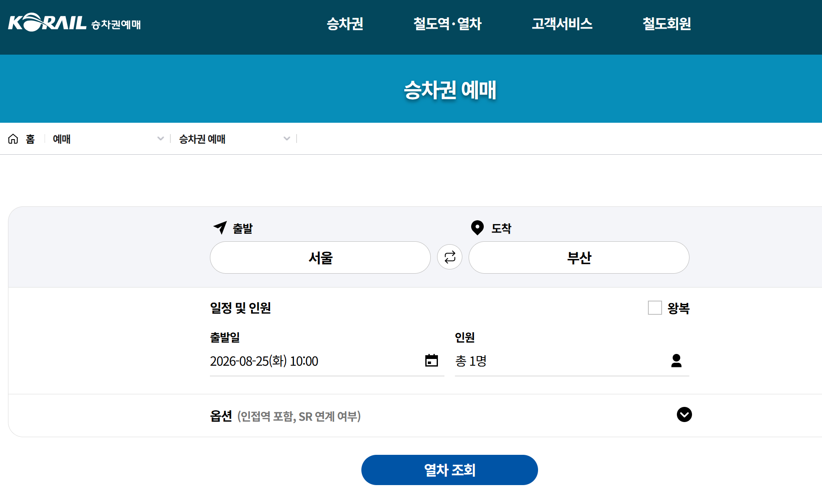Screen dimensions: 822x504
Task: Click the arrival location pin icon
Action: 477,227
